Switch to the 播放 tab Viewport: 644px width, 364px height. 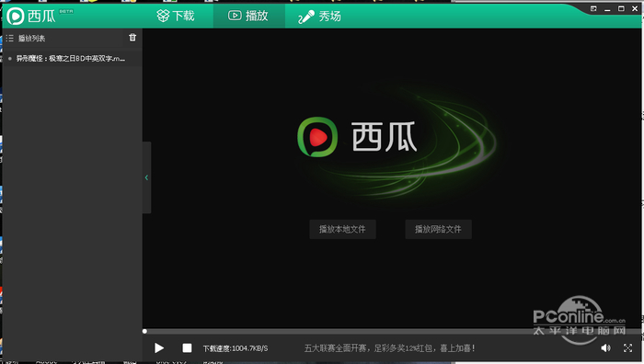pyautogui.click(x=248, y=16)
